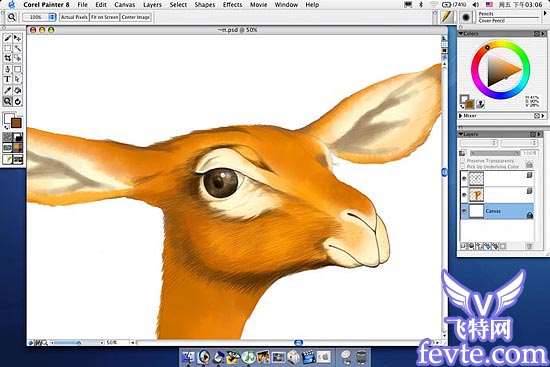Click the Corel Painter 8 application menu
The width and height of the screenshot is (550, 367).
[46, 5]
